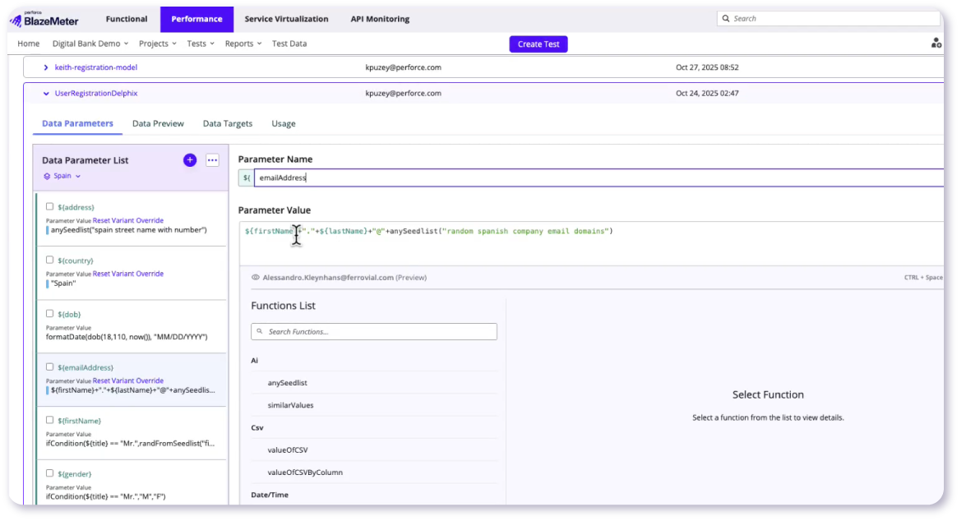Switch to the Data Preview tab
This screenshot has height=521, width=980.
coord(158,123)
